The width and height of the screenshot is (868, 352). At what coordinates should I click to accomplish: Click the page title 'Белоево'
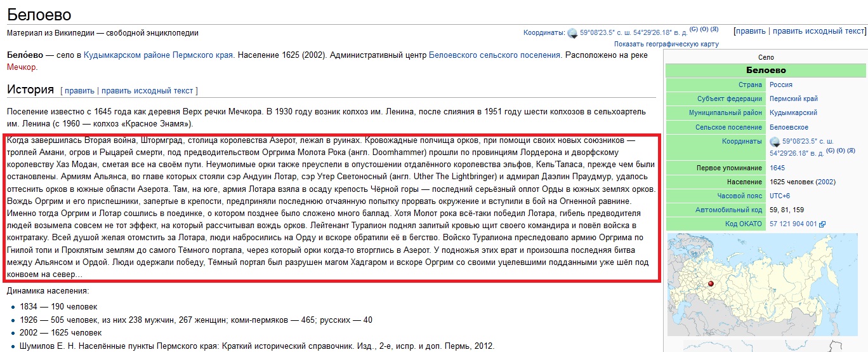click(39, 15)
